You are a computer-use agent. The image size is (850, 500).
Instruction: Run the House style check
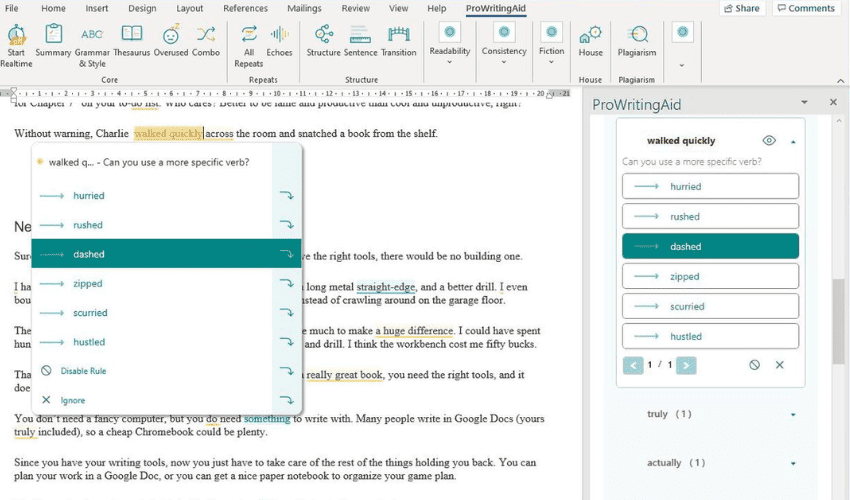point(590,40)
